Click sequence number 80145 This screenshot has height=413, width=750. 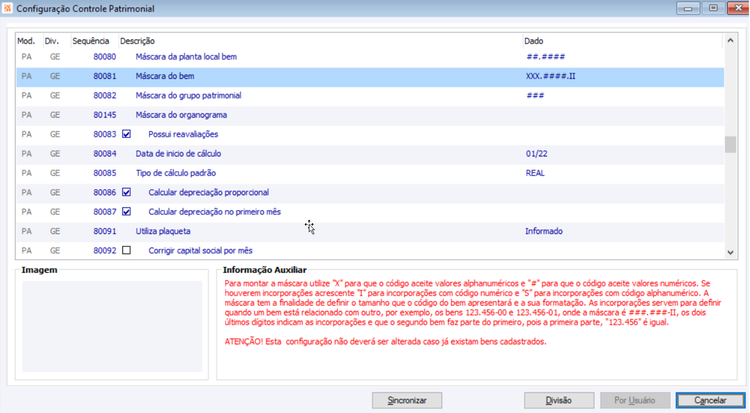pos(105,115)
